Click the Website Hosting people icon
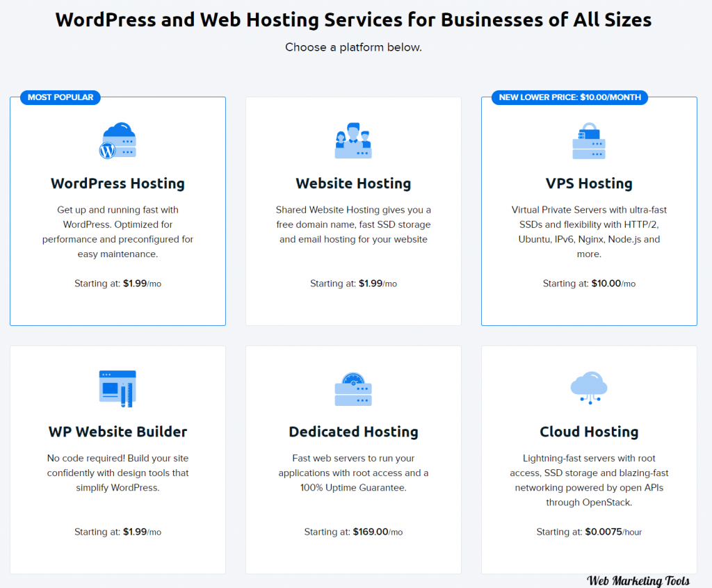Image resolution: width=712 pixels, height=588 pixels. (353, 140)
